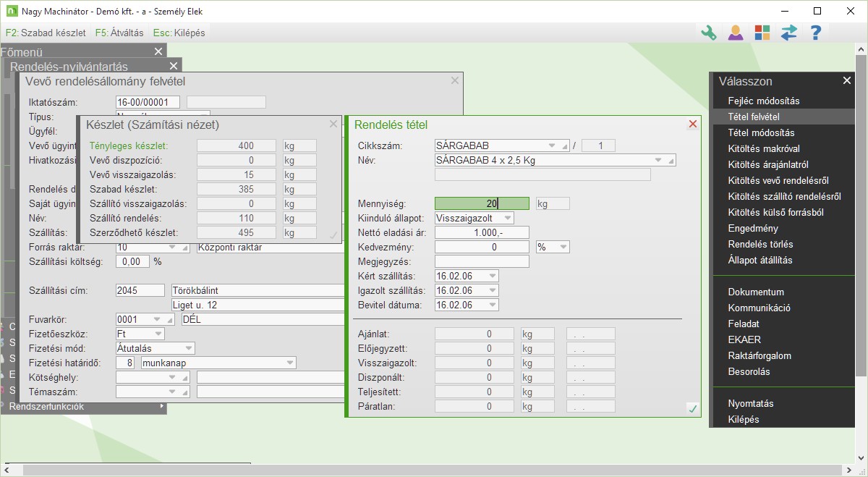The image size is (868, 477).
Task: Expand the Kiinduló állapot dropdown
Action: 508,218
